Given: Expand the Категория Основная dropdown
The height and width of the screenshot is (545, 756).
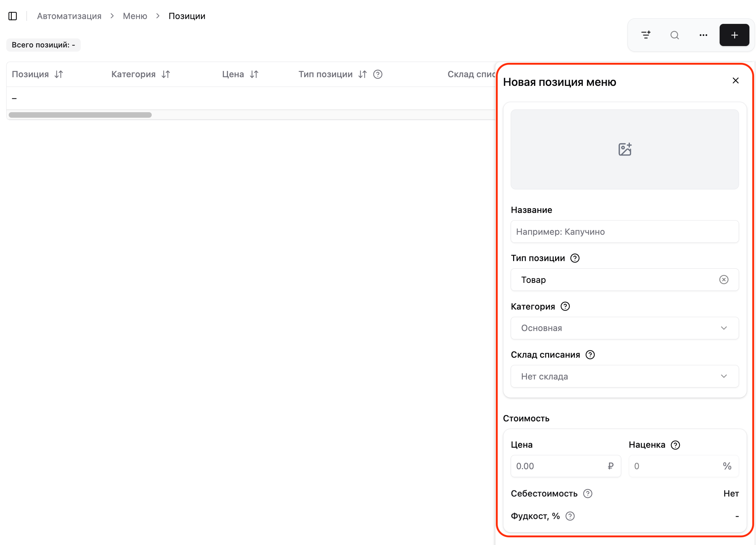Looking at the screenshot, I should [x=625, y=328].
